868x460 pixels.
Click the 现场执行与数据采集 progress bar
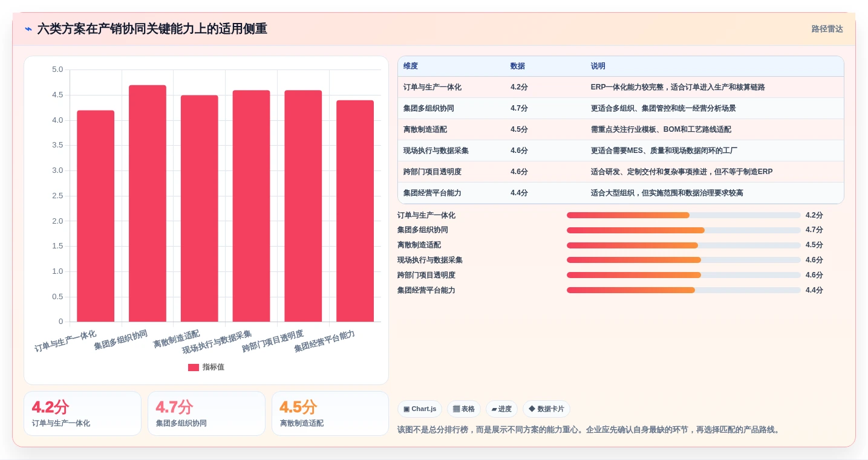click(684, 260)
